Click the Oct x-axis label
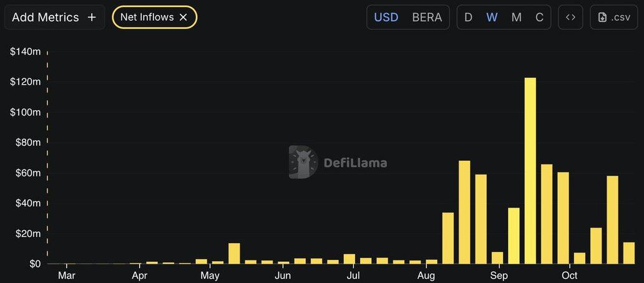644x283 pixels. tap(570, 276)
